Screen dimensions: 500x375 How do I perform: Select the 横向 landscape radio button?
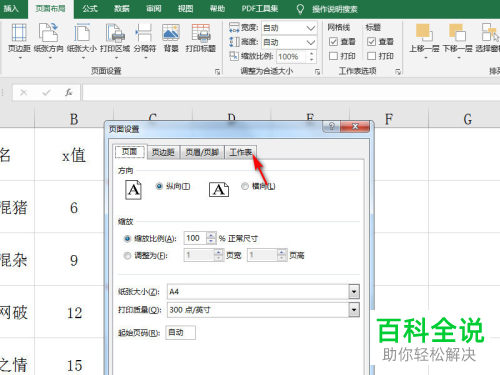click(x=245, y=186)
